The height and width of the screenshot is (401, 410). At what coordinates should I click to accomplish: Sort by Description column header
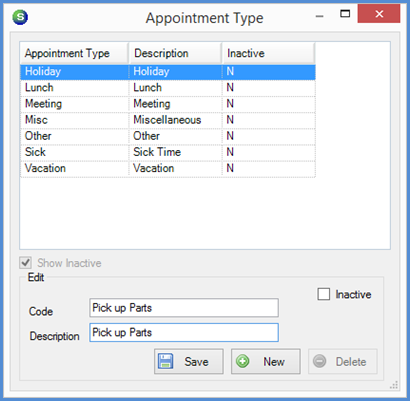click(175, 53)
